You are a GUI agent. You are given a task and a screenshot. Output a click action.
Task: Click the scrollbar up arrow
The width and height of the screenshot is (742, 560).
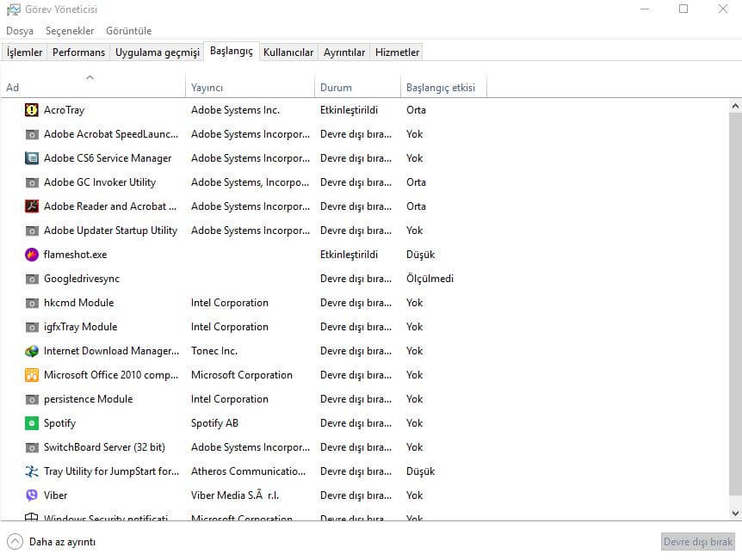[x=735, y=107]
